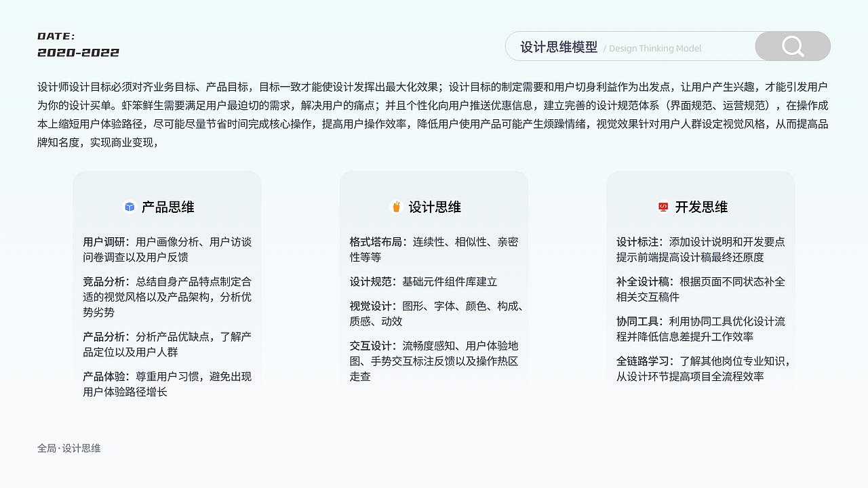Click the 产品分析 item text

click(167, 344)
